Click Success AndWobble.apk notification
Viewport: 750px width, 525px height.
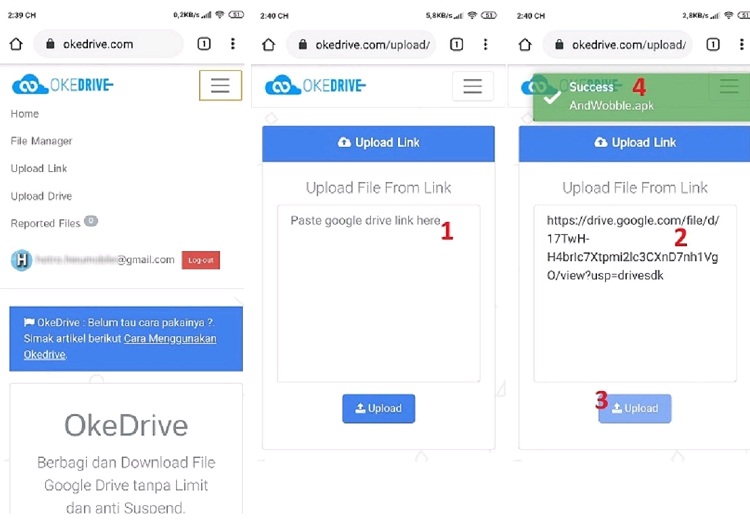[x=641, y=97]
